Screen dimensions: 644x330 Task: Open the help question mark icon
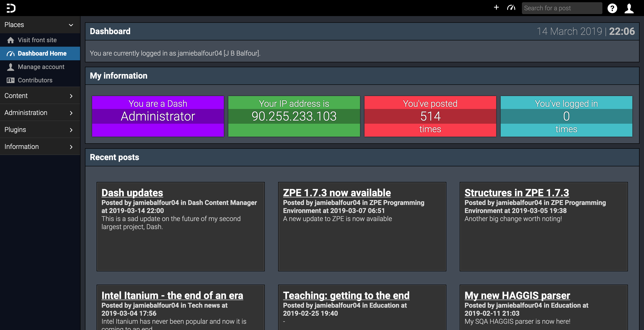coord(612,8)
